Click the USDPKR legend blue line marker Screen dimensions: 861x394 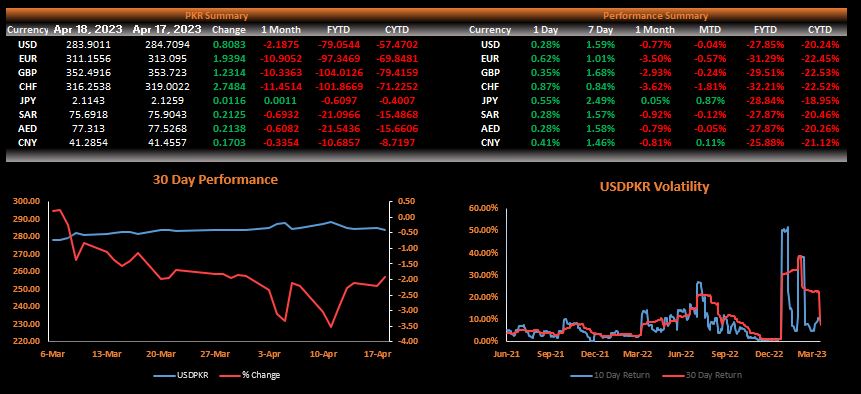point(164,375)
